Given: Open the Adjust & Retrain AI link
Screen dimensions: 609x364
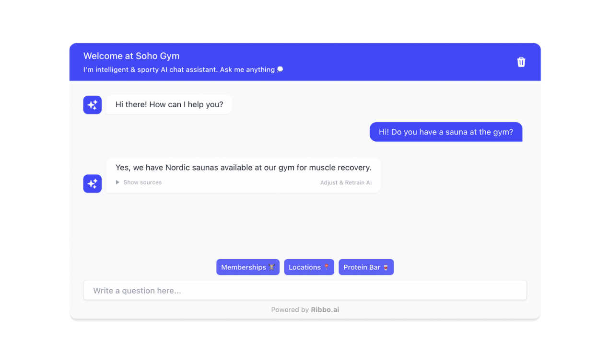Looking at the screenshot, I should click(346, 182).
